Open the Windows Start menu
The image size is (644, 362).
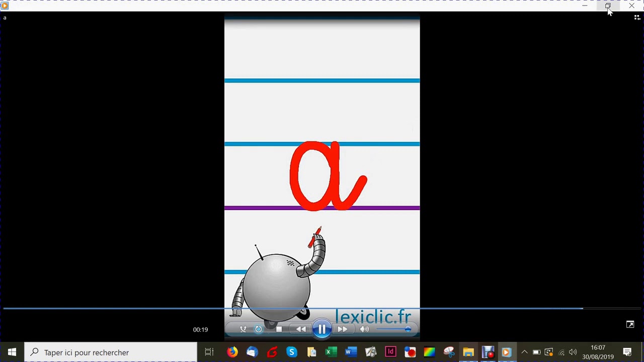(x=12, y=352)
